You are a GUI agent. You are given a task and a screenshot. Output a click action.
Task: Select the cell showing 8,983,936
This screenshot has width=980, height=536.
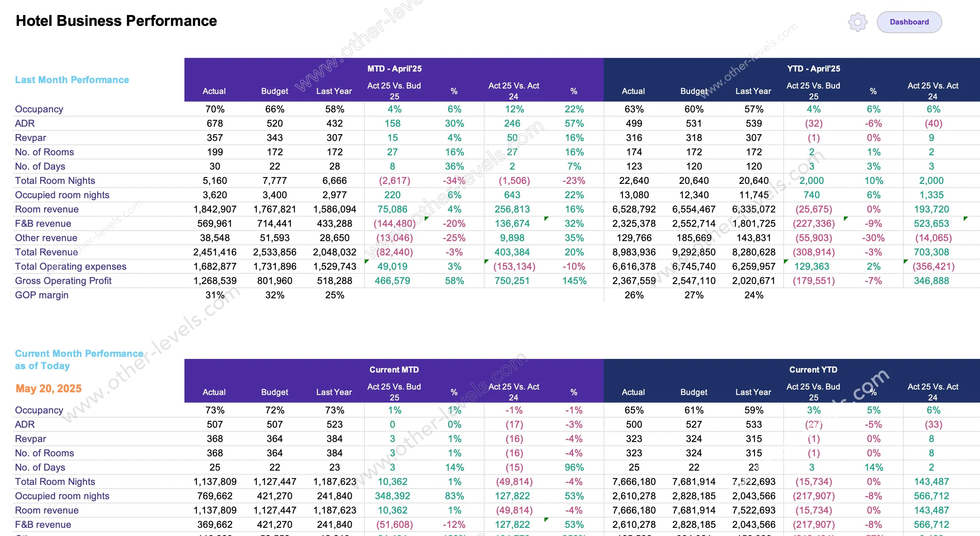(634, 252)
